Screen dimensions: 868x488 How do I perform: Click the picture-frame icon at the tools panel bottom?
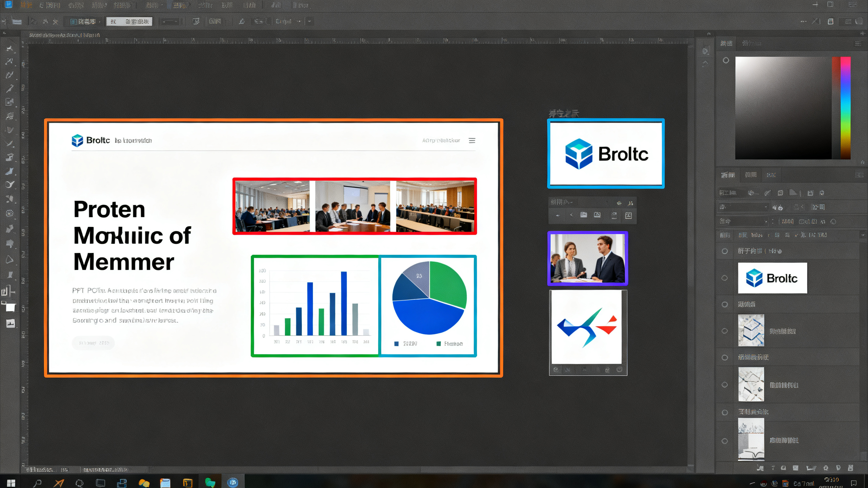10,323
